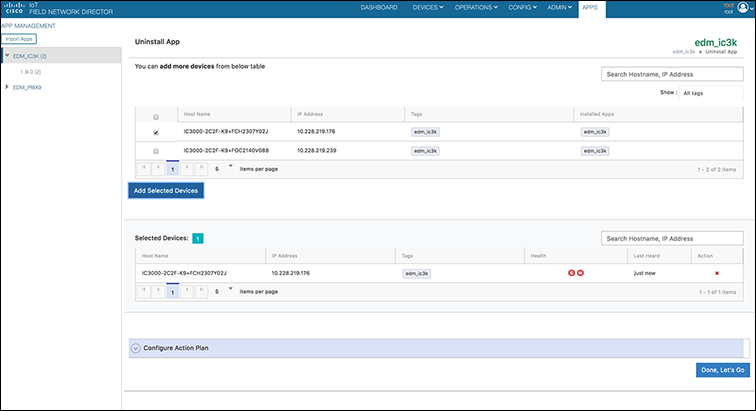Select EDM_IC3K (2) in app tree
Image resolution: width=756 pixels, height=411 pixels.
(x=30, y=56)
